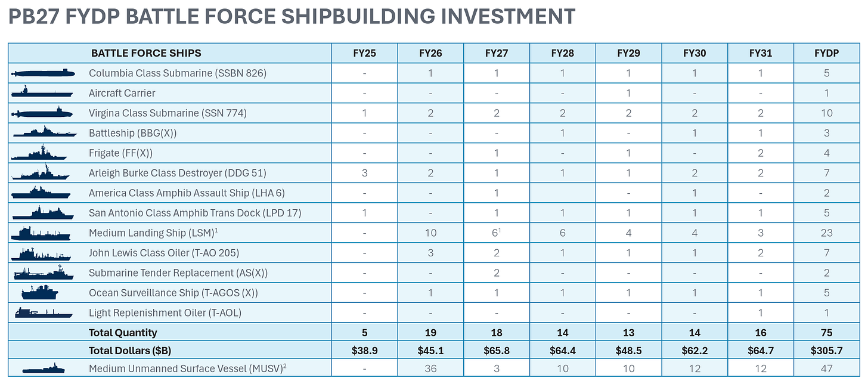Click the Aircraft Carrier silhouette icon
The height and width of the screenshot is (384, 868).
tap(42, 92)
